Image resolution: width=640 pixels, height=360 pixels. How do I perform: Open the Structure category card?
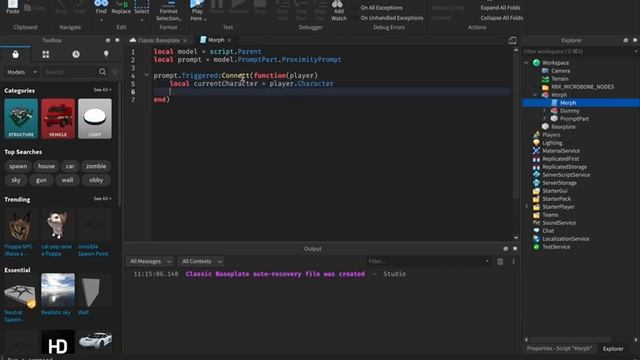(21, 118)
